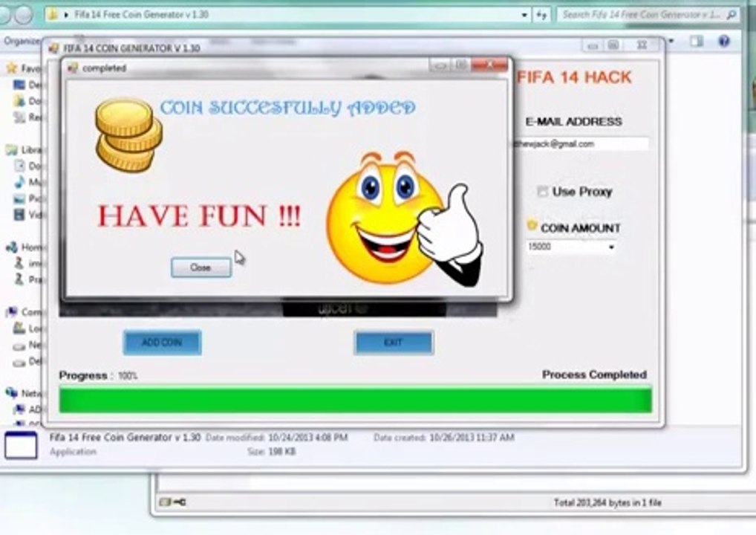This screenshot has height=535, width=756.
Task: Click 'Total 203,264 bytes in 1 file' status text
Action: click(x=607, y=503)
